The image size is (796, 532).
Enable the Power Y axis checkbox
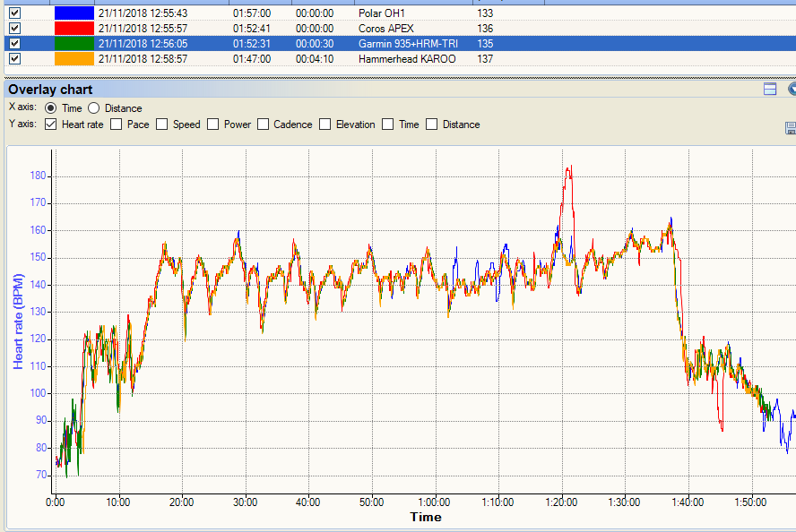point(213,124)
